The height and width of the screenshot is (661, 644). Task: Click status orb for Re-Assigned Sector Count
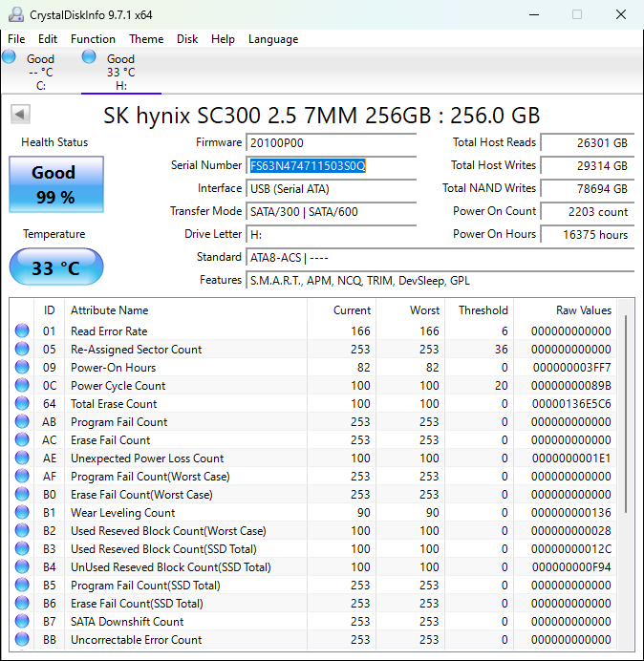pos(22,349)
